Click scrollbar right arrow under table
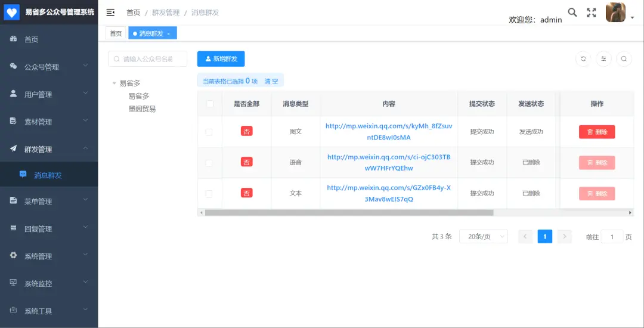The height and width of the screenshot is (328, 644). 630,213
